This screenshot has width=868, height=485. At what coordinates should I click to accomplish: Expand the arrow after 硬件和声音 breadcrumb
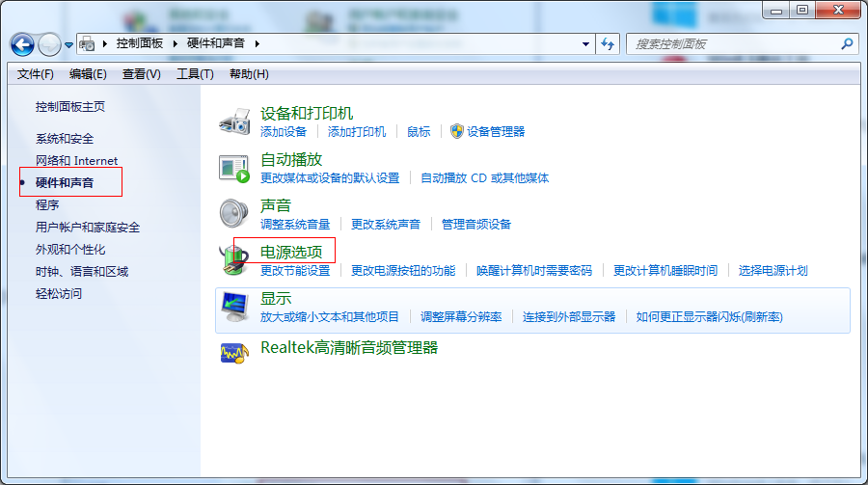click(257, 43)
